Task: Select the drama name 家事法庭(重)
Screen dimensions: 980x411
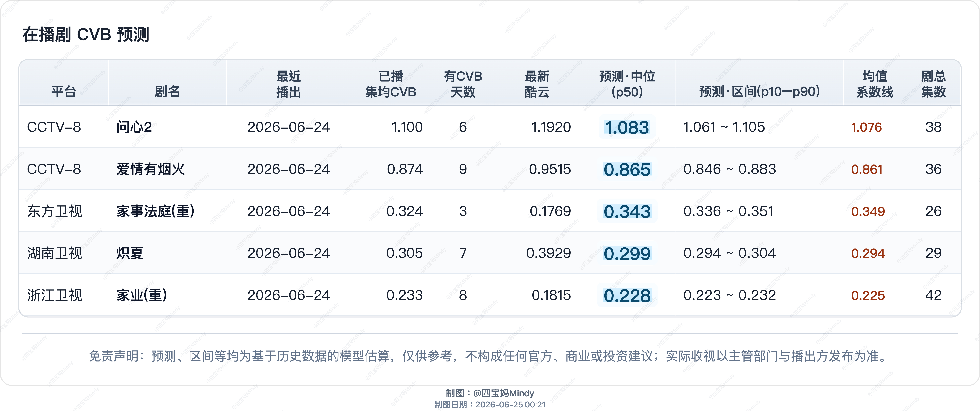Action: tap(156, 211)
